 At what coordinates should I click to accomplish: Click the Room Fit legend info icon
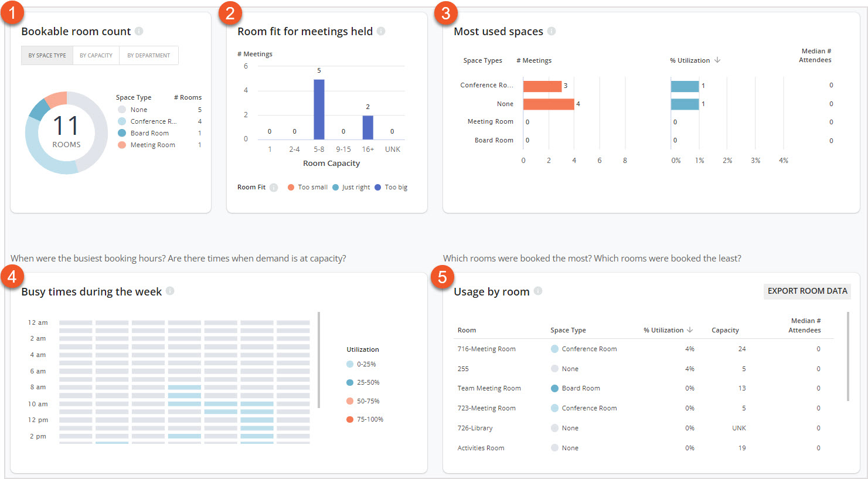pyautogui.click(x=273, y=187)
